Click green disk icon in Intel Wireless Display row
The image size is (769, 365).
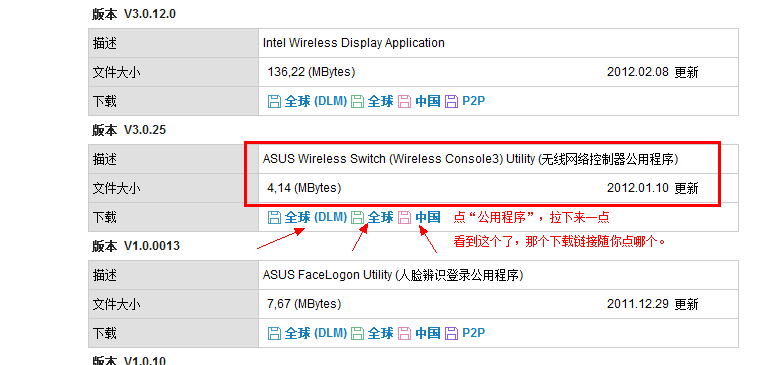click(358, 102)
